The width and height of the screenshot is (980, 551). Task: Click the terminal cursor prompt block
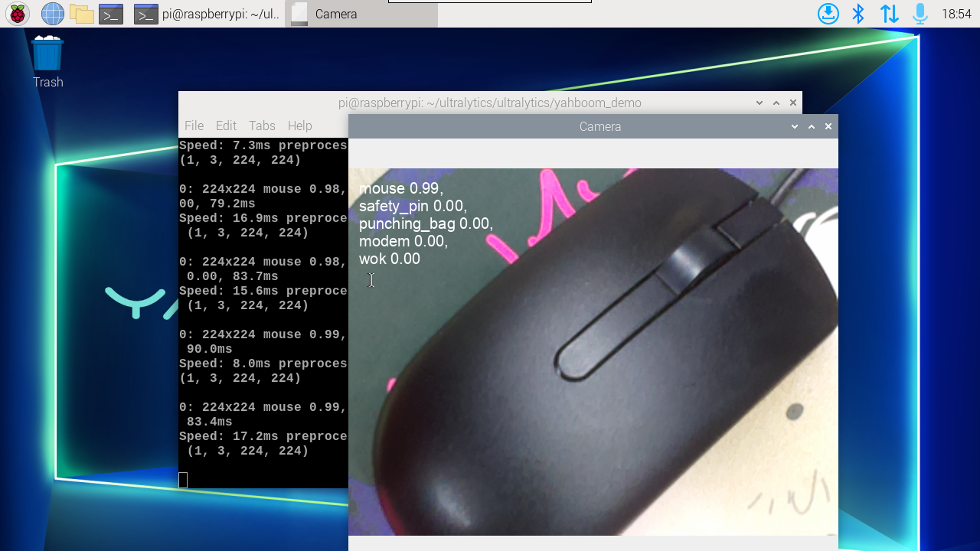click(183, 480)
